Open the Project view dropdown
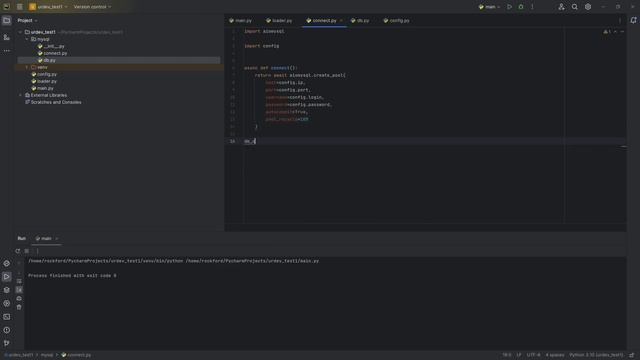The width and height of the screenshot is (640, 360). coord(27,20)
